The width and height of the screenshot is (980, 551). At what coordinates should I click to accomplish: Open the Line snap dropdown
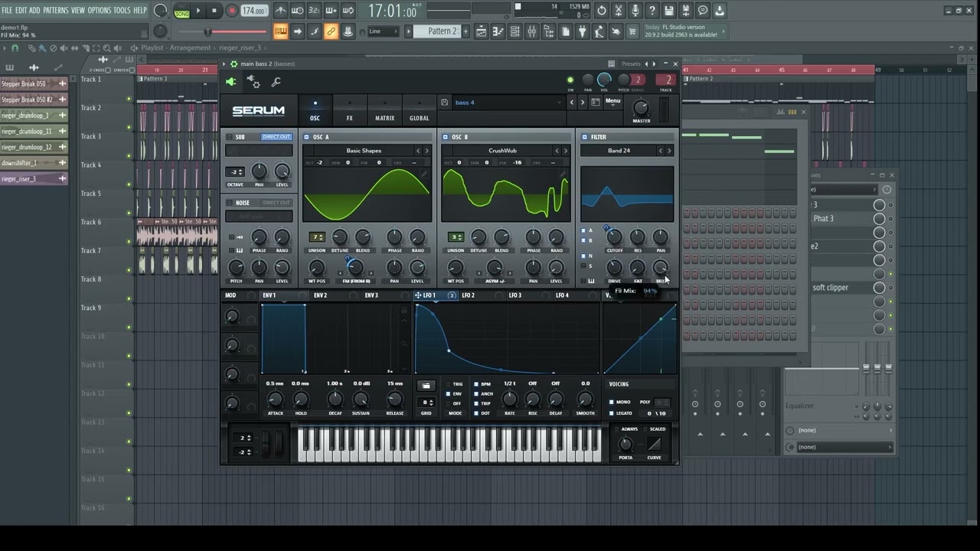coord(382,31)
